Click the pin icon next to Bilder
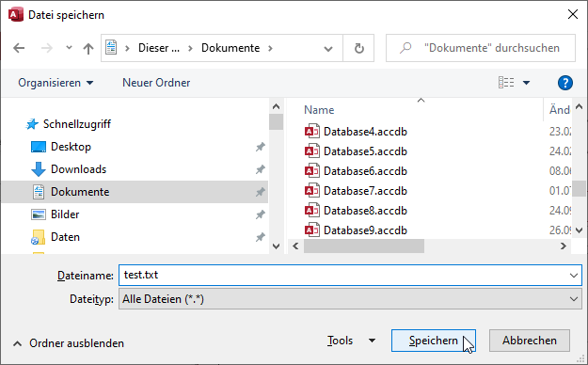 tap(261, 214)
